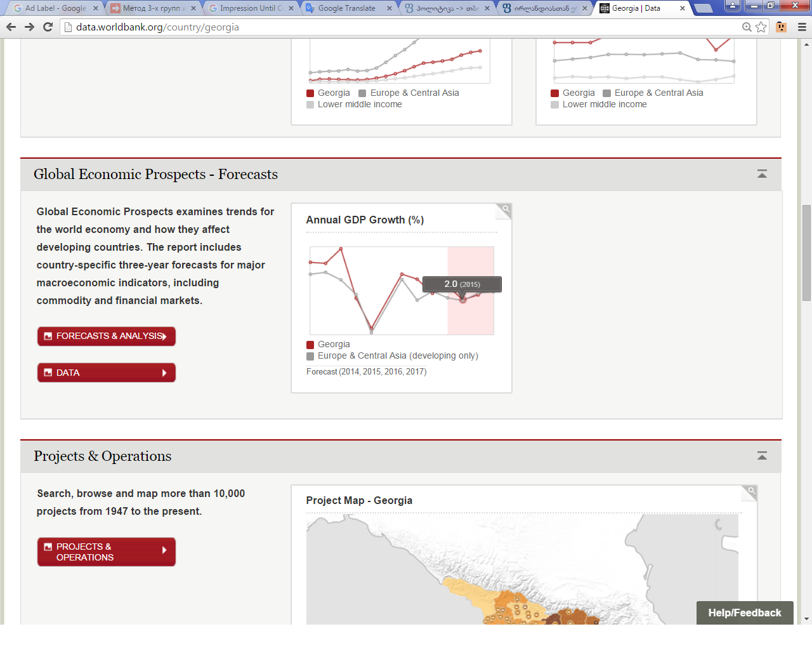Click the vertical scrollbar thumb
The height and width of the screenshot is (650, 812).
coord(806,253)
